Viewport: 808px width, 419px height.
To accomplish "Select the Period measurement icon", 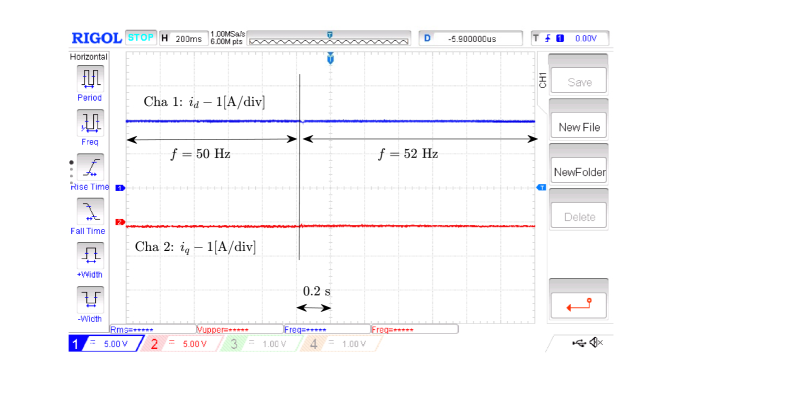I will pos(90,78).
